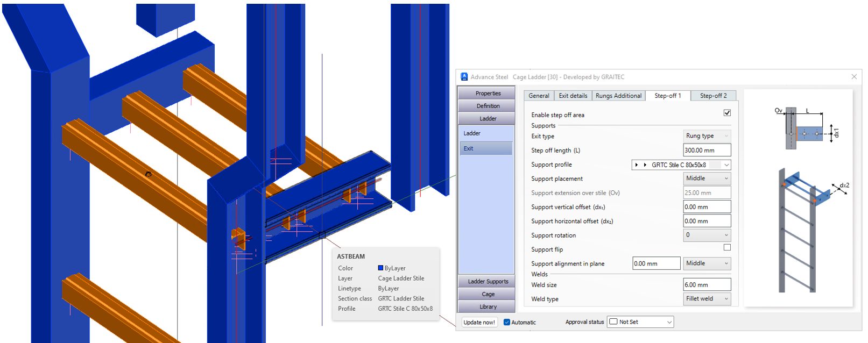This screenshot has height=343, width=868.
Task: Click the GRTC Ladder Stile section class value
Action: 401,299
